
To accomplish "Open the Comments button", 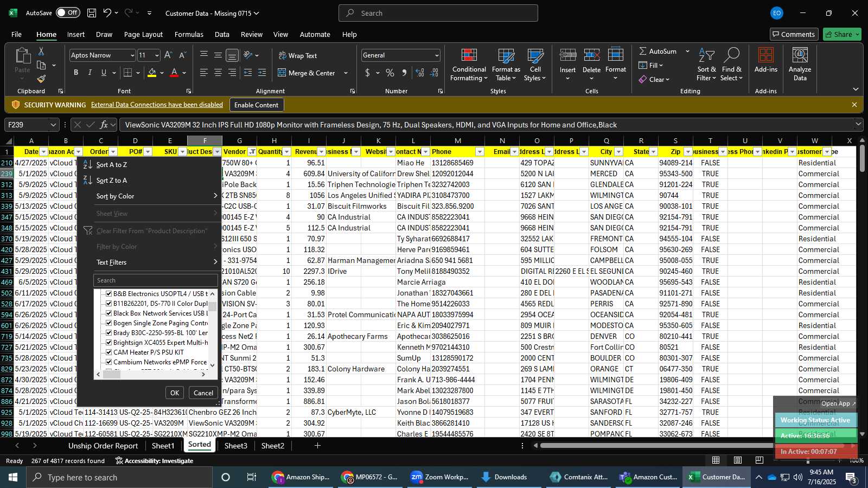I will (794, 34).
